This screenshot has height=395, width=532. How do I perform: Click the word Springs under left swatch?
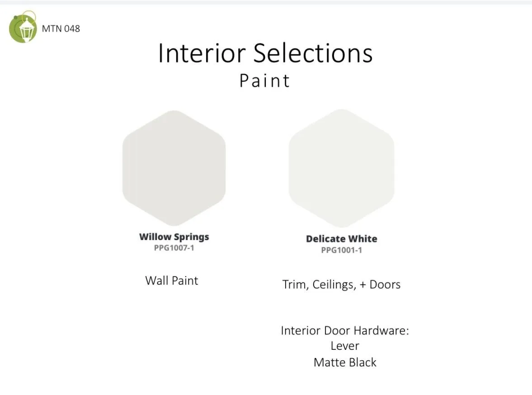point(192,237)
